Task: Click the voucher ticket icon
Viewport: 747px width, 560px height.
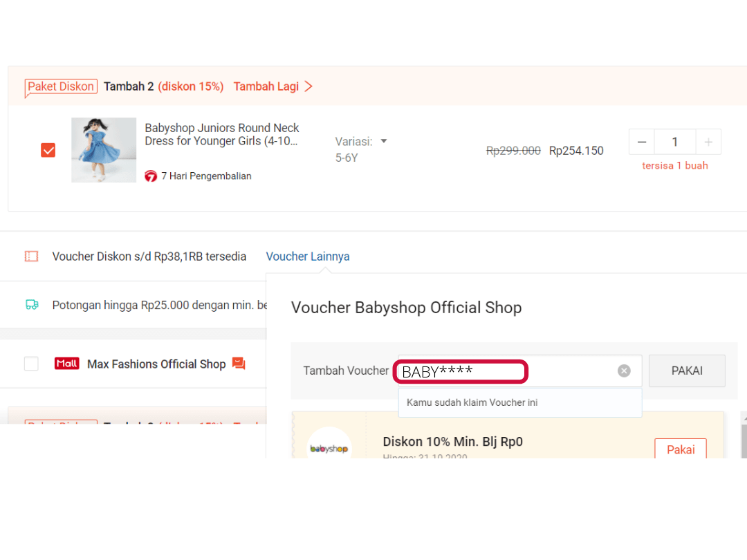Action: point(31,256)
